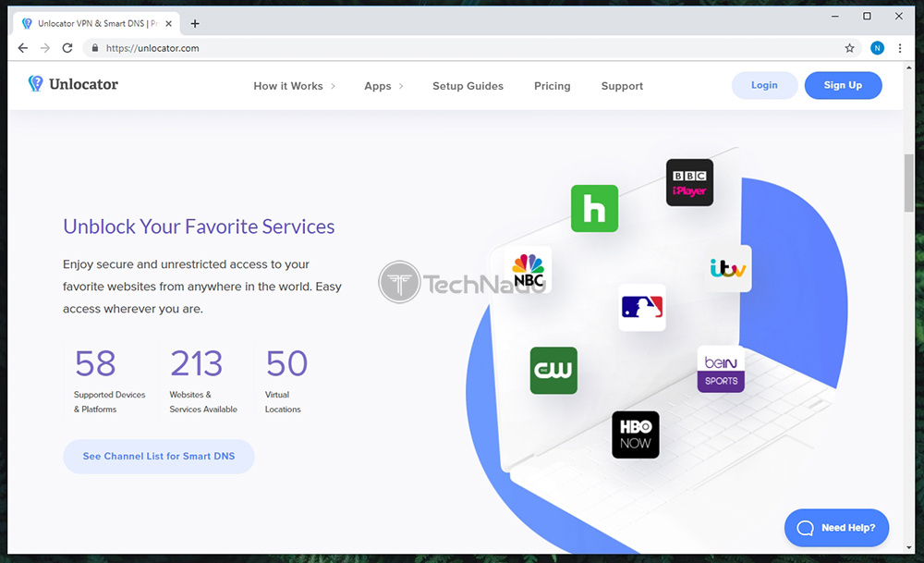Viewport: 924px width, 563px height.
Task: Expand the How it Works menu
Action: (x=294, y=86)
